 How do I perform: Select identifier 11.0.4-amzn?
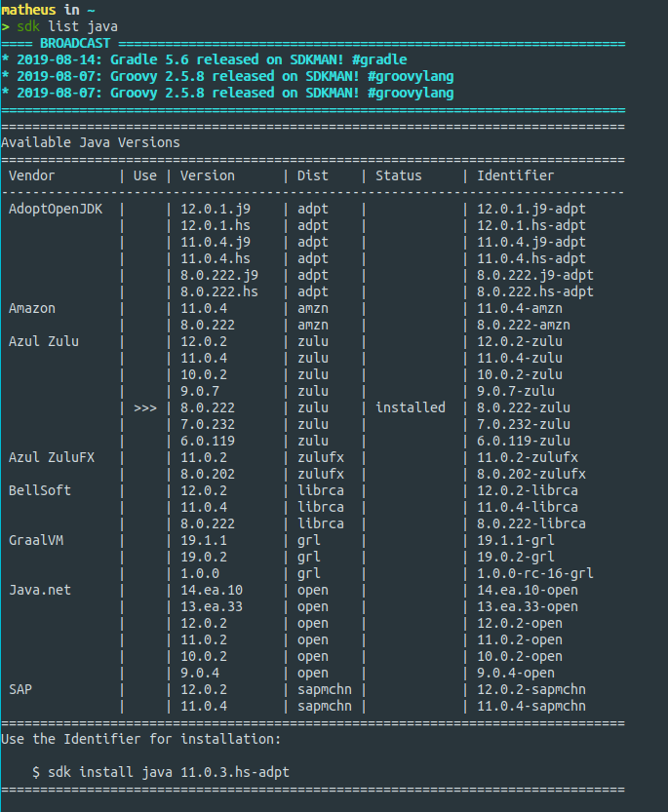[519, 308]
